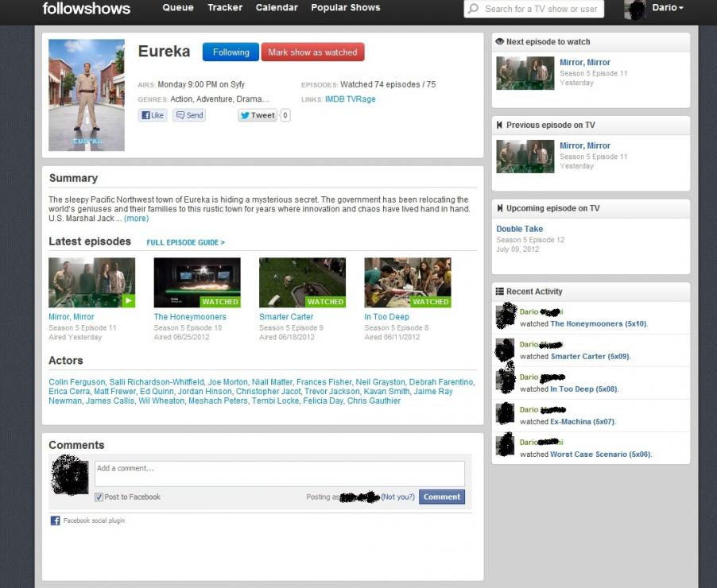Open actor Joe Morton's page

pyautogui.click(x=227, y=381)
